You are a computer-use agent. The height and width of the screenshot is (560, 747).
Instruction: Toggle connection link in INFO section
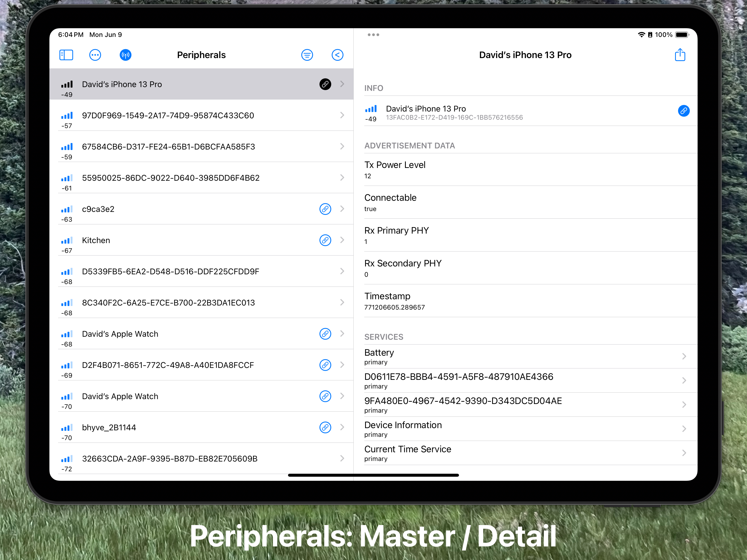pyautogui.click(x=684, y=111)
